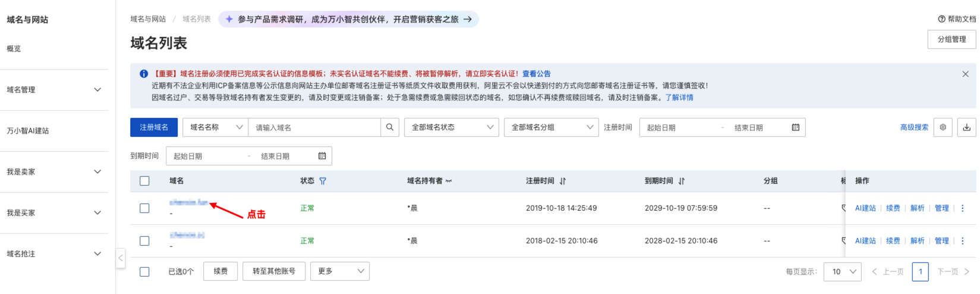
Task: Open 万小智AI建站 in the sidebar
Action: [x=28, y=131]
